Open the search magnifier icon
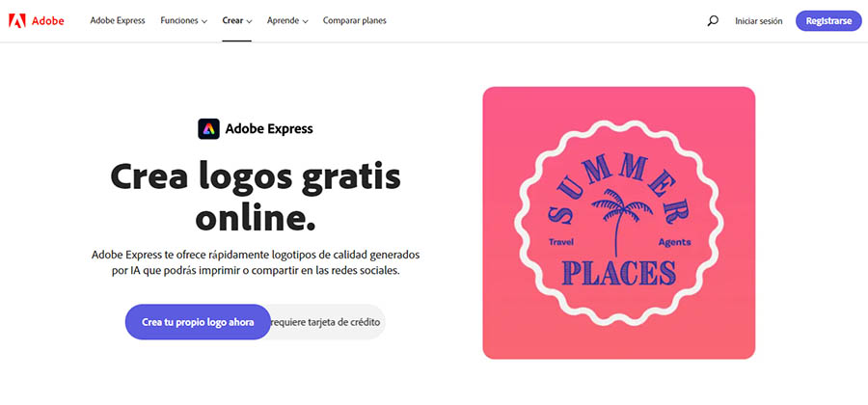This screenshot has width=868, height=405. pyautogui.click(x=713, y=21)
